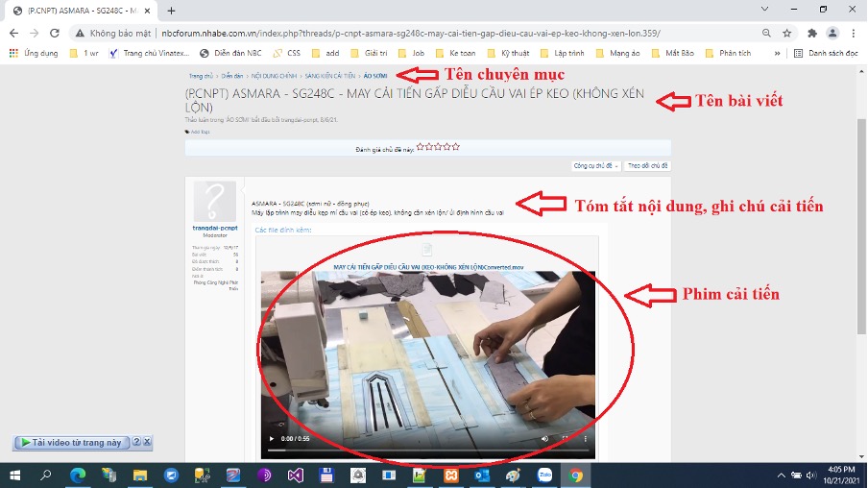868x488 pixels.
Task: Open Microsoft Edge from the taskbar
Action: (x=78, y=476)
